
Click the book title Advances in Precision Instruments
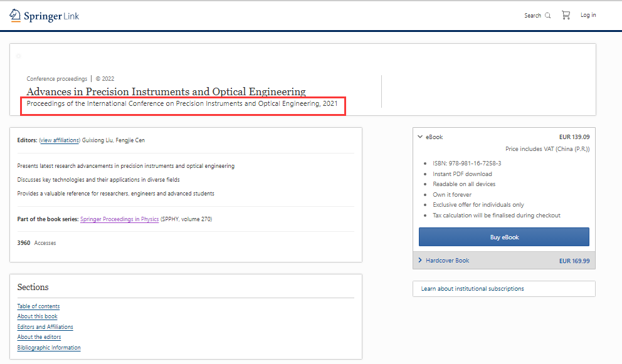coord(166,91)
